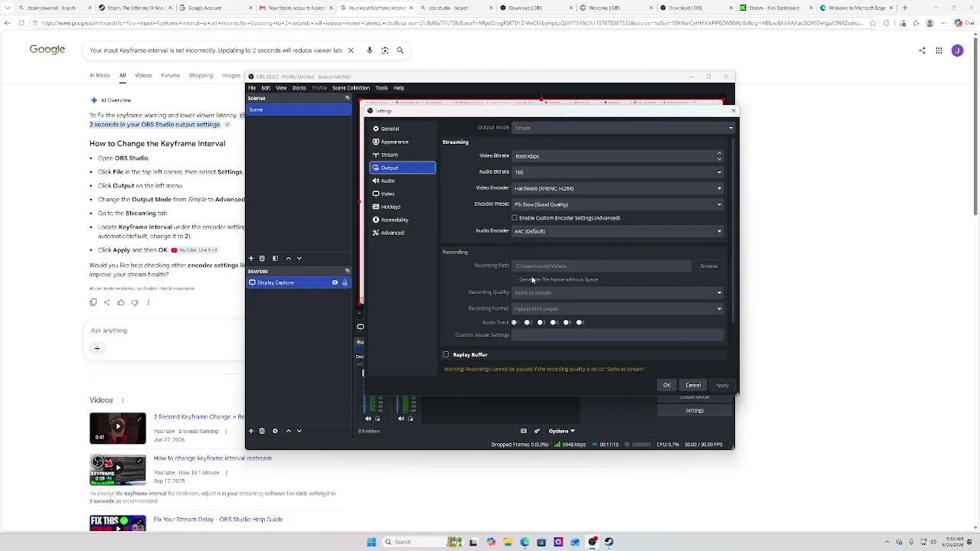
Task: Open the Audio Encoder dropdown
Action: [x=617, y=231]
